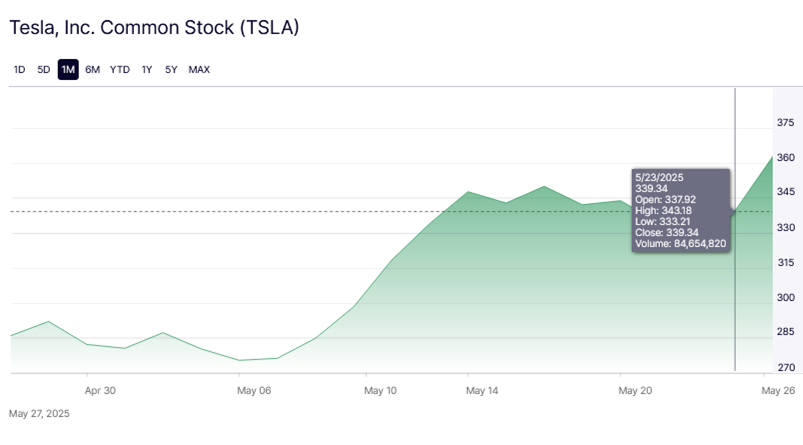Select May 20 on the date axis
Screen dimensions: 803x445
click(635, 391)
